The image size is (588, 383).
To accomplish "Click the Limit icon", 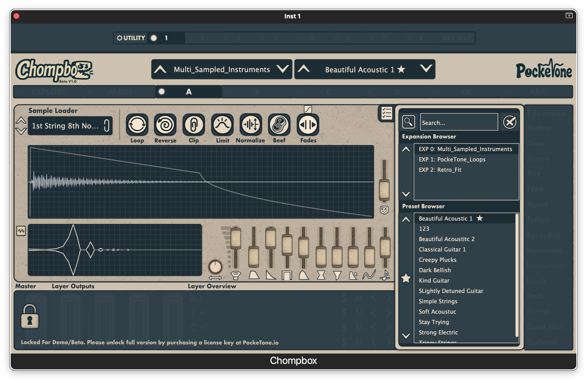I will click(222, 124).
